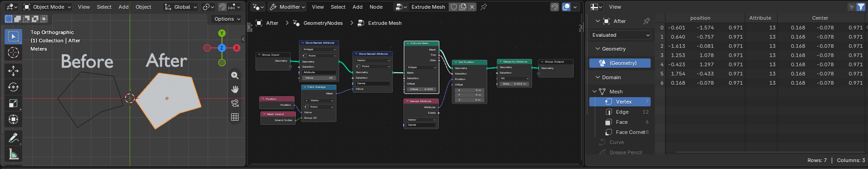This screenshot has width=868, height=169.
Task: Activate the 3D Cursor tool
Action: [x=13, y=52]
